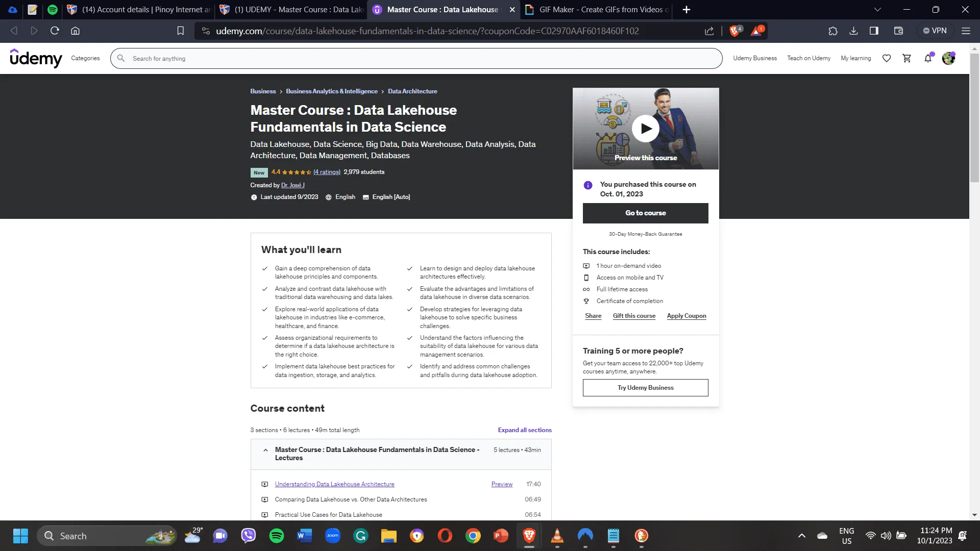Open the Udemy shopping cart
The height and width of the screenshot is (551, 980).
(x=907, y=58)
